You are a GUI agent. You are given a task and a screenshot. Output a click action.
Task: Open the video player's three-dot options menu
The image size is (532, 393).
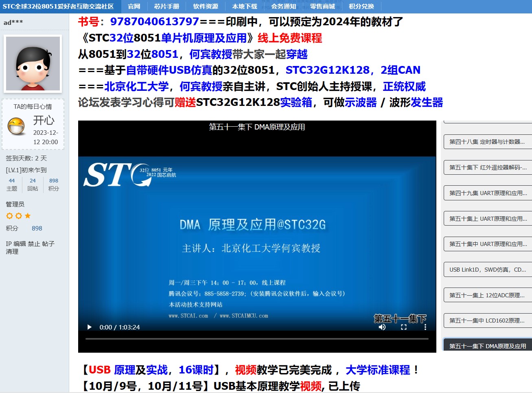(x=425, y=327)
